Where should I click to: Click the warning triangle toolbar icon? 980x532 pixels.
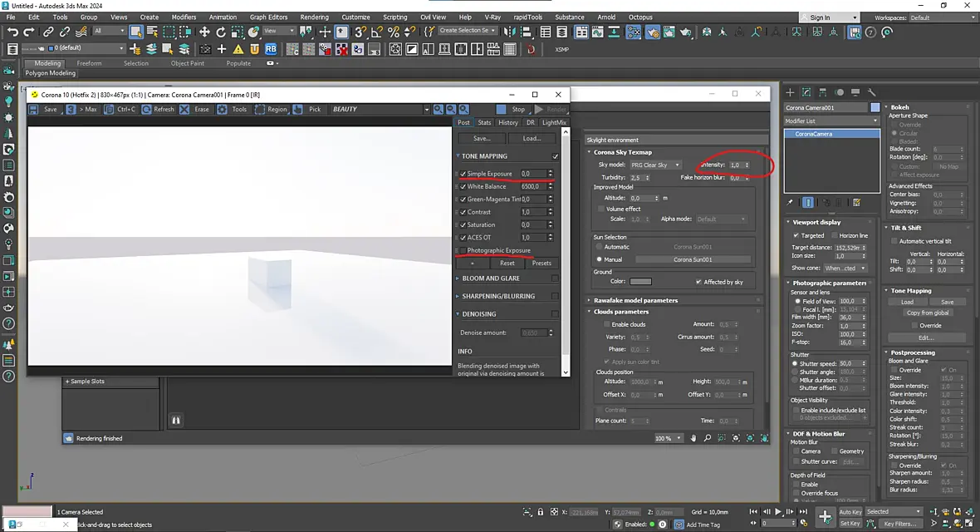coord(238,49)
